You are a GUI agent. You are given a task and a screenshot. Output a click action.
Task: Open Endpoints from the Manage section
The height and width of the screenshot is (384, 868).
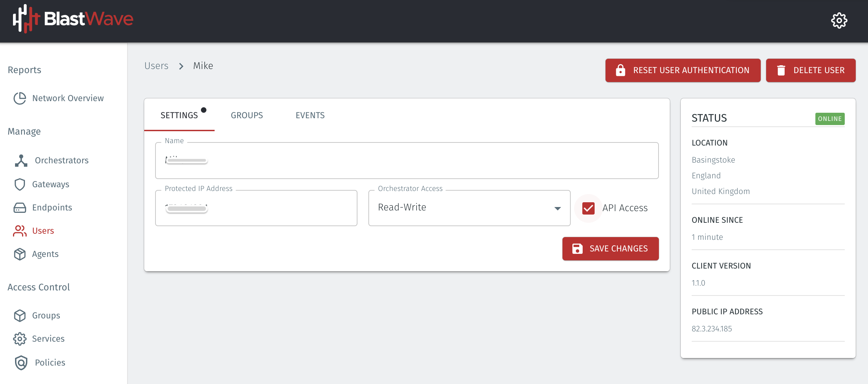[x=20, y=207]
